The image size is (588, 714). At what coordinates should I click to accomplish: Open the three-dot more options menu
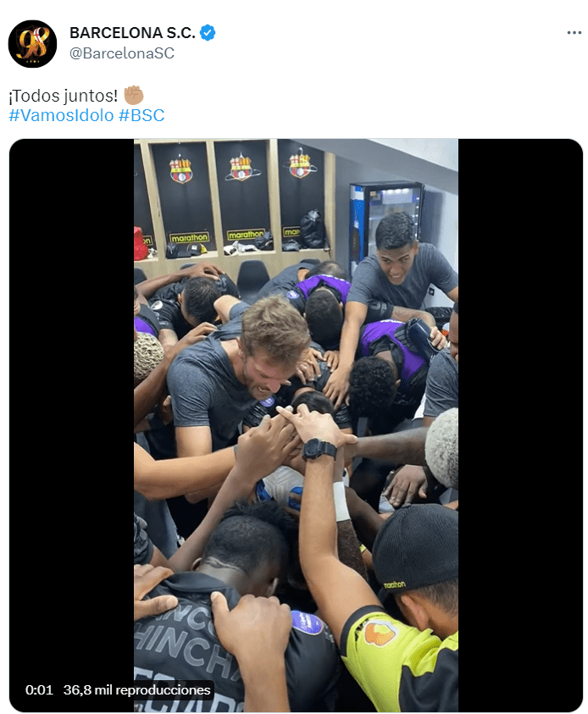[574, 33]
